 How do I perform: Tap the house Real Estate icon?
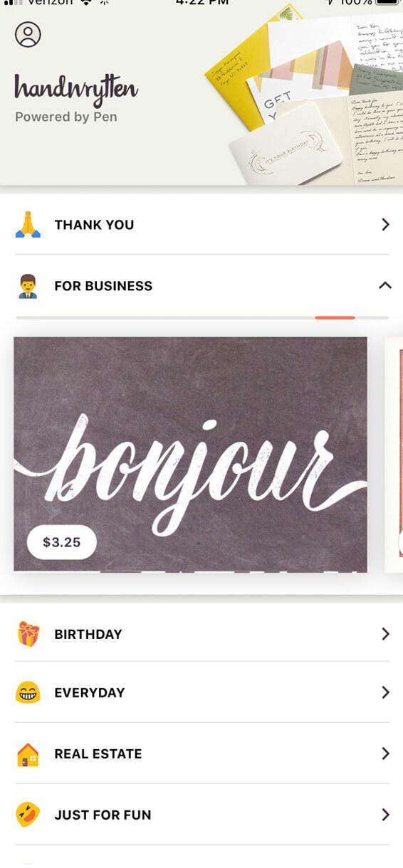coord(28,754)
